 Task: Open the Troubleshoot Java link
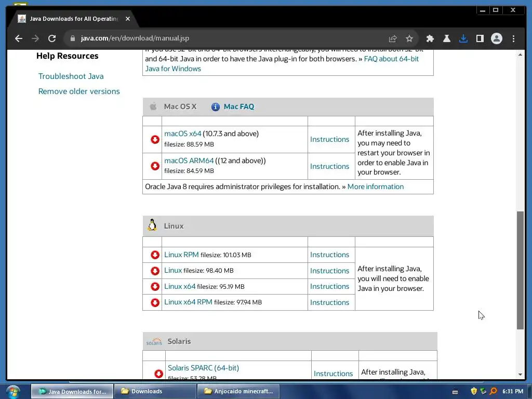click(x=71, y=76)
